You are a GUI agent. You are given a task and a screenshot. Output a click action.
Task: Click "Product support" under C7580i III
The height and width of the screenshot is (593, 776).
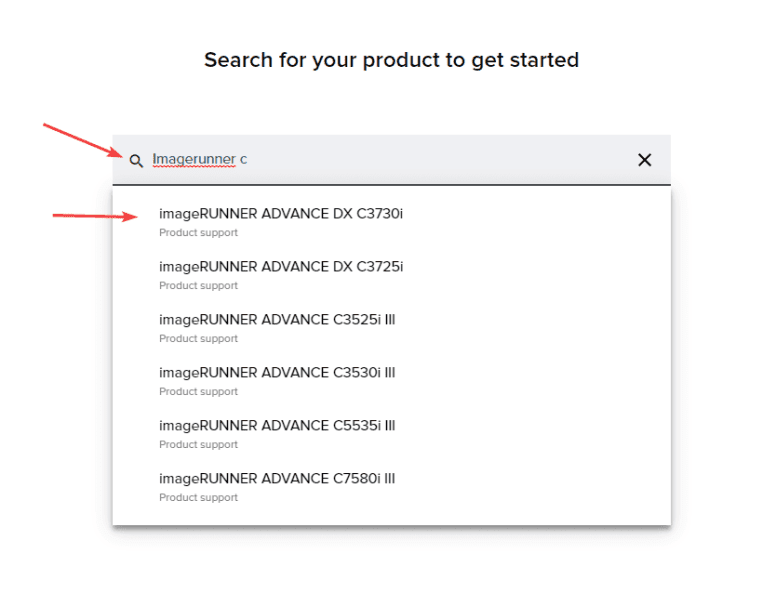pos(198,498)
